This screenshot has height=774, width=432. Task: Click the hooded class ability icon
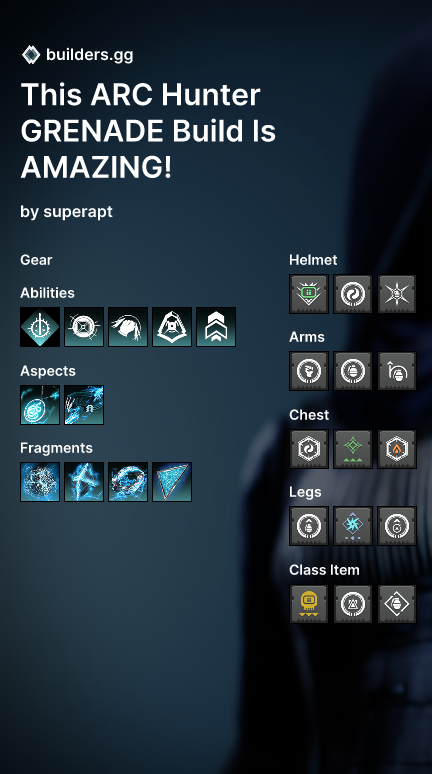pyautogui.click(x=172, y=327)
